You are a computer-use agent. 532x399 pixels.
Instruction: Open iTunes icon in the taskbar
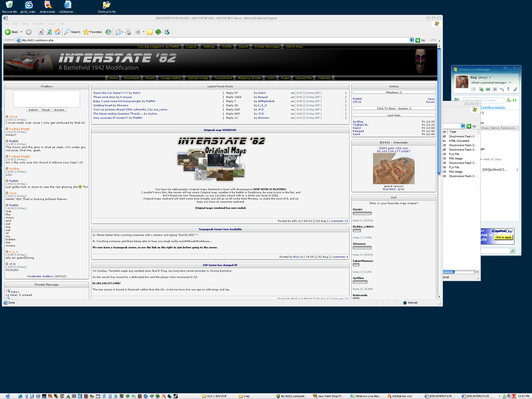click(104, 396)
